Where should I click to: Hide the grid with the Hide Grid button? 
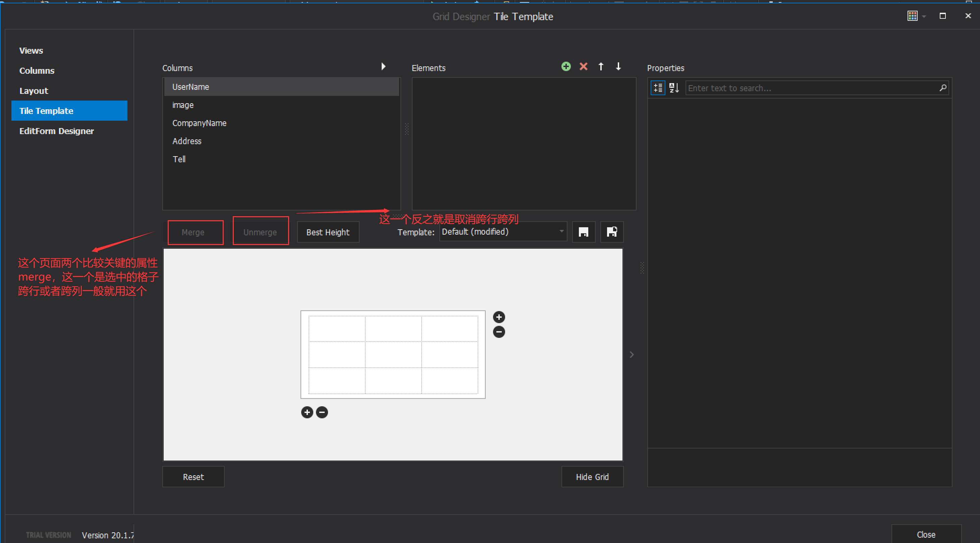click(x=592, y=476)
